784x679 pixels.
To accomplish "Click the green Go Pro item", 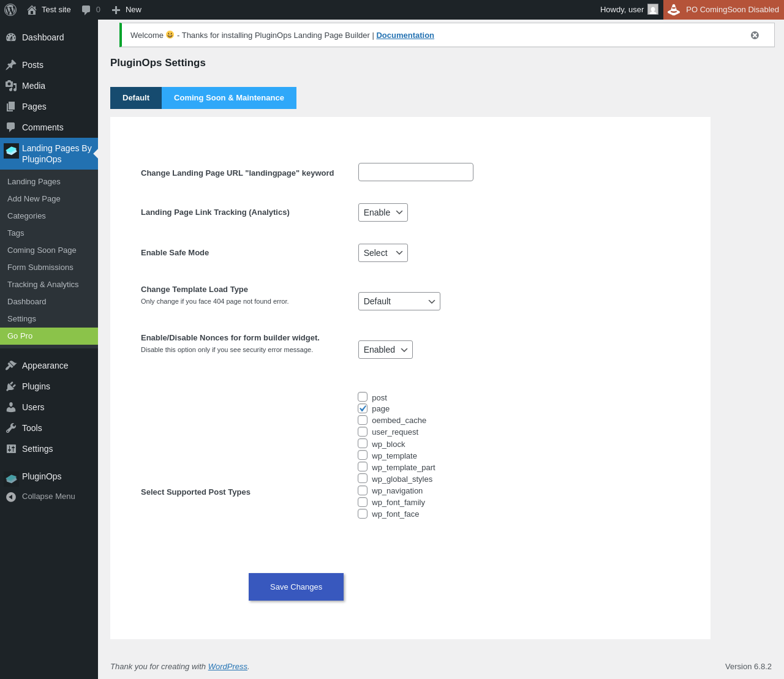I will [x=49, y=336].
